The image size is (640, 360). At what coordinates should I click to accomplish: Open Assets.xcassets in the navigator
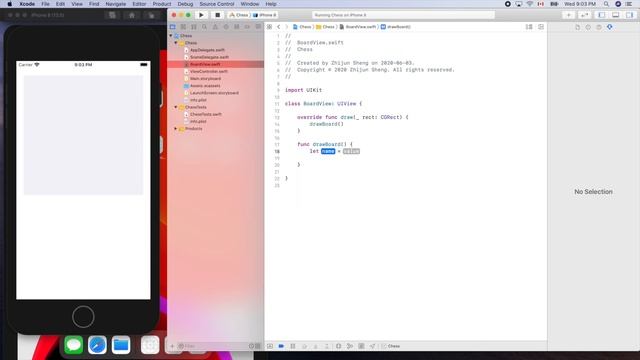[x=205, y=86]
